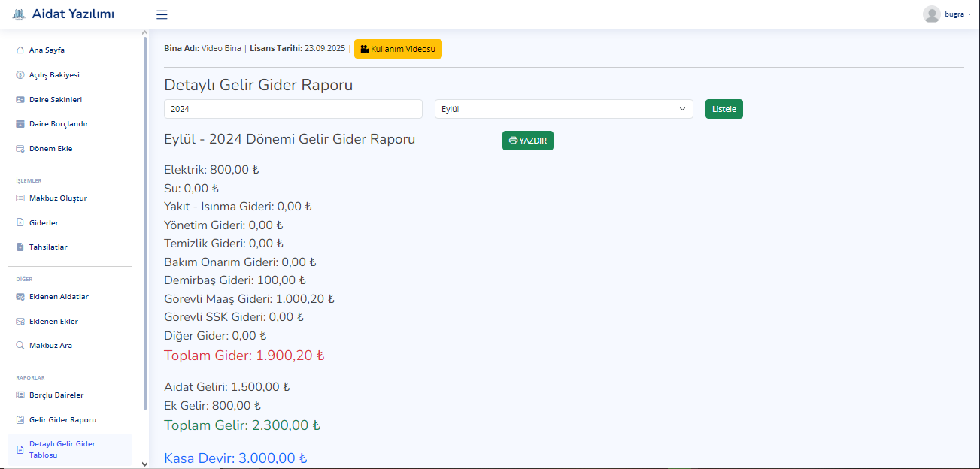Open the month dropdown showing Eylül
This screenshot has height=469, width=980.
click(x=563, y=109)
